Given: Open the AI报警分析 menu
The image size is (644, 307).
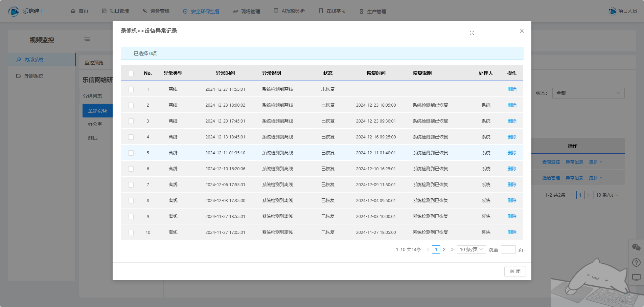Looking at the screenshot, I should tap(290, 11).
